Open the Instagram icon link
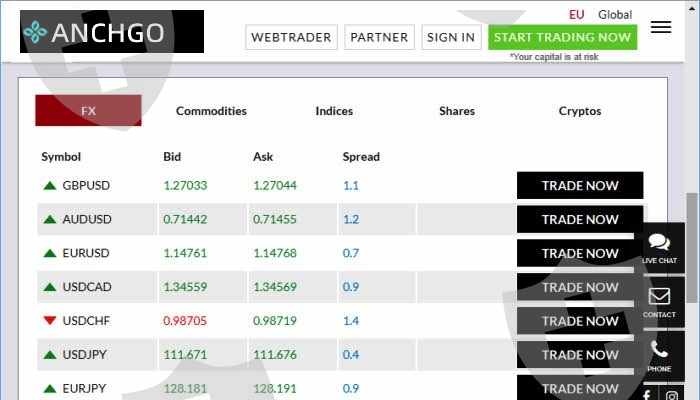 tap(673, 395)
